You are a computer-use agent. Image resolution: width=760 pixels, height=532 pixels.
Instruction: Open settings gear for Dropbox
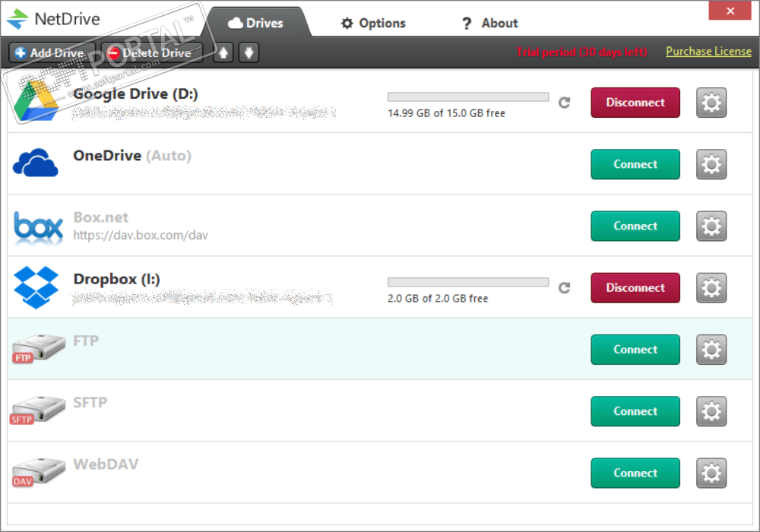[711, 288]
